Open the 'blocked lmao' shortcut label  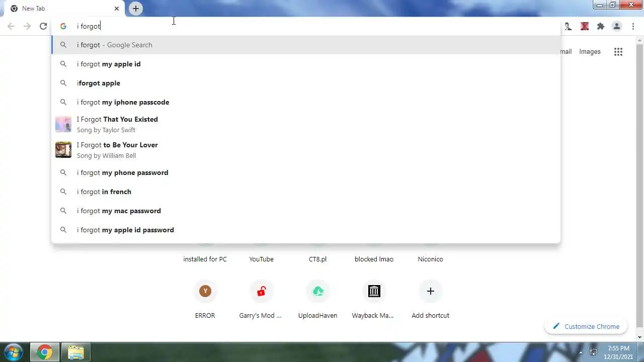374,259
